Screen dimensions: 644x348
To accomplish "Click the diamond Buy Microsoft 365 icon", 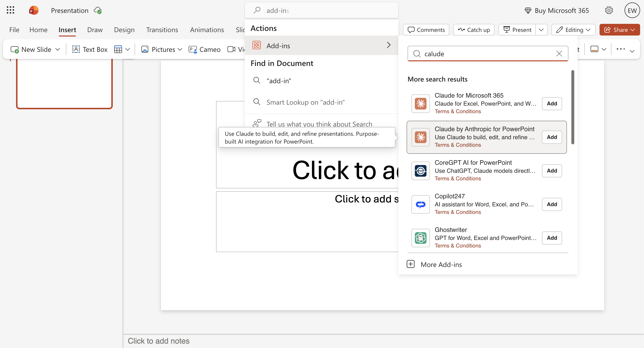I will pos(528,10).
